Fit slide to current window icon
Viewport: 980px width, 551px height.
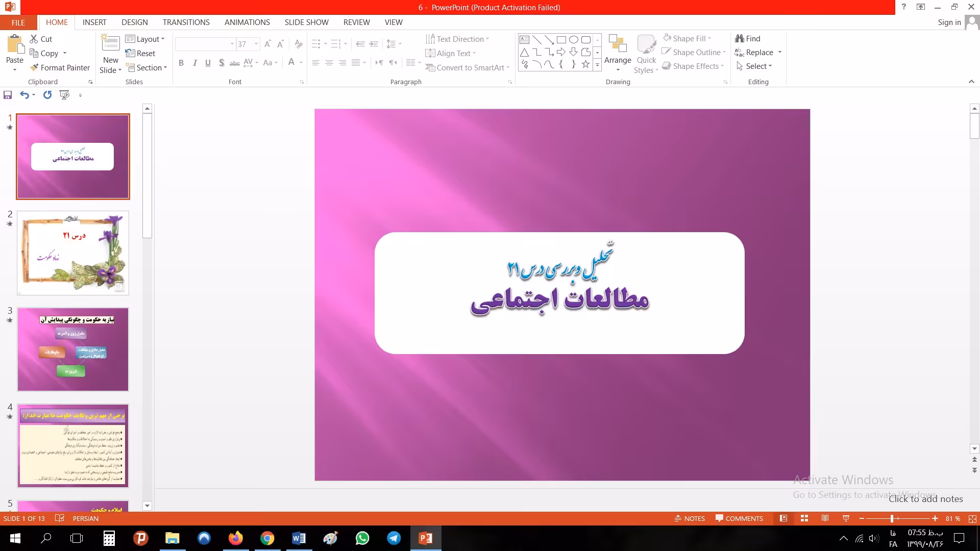point(972,518)
